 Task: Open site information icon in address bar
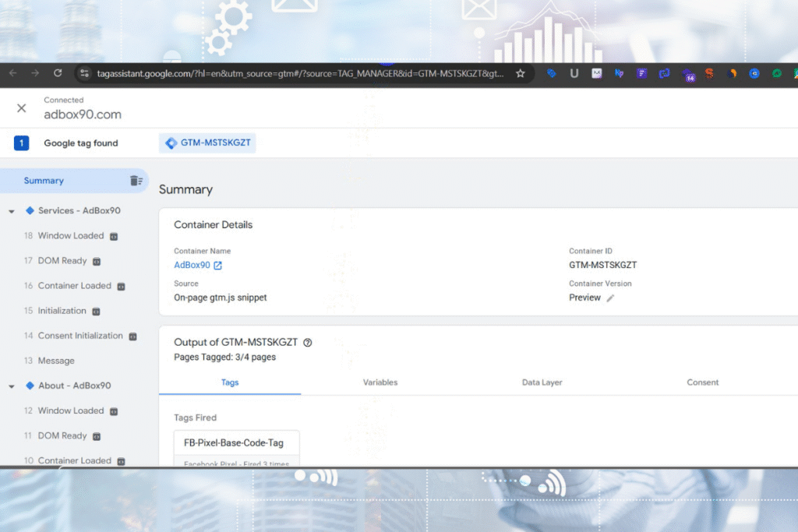(x=85, y=73)
